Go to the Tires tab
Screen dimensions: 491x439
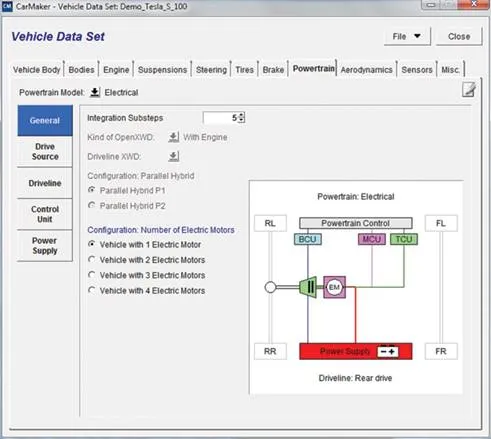pos(244,70)
